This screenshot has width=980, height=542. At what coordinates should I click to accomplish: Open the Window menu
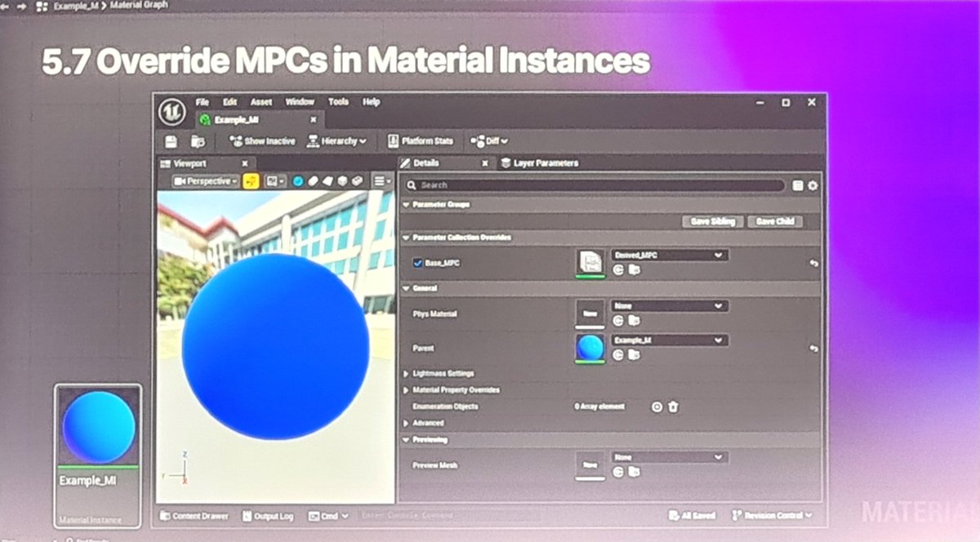tap(300, 102)
